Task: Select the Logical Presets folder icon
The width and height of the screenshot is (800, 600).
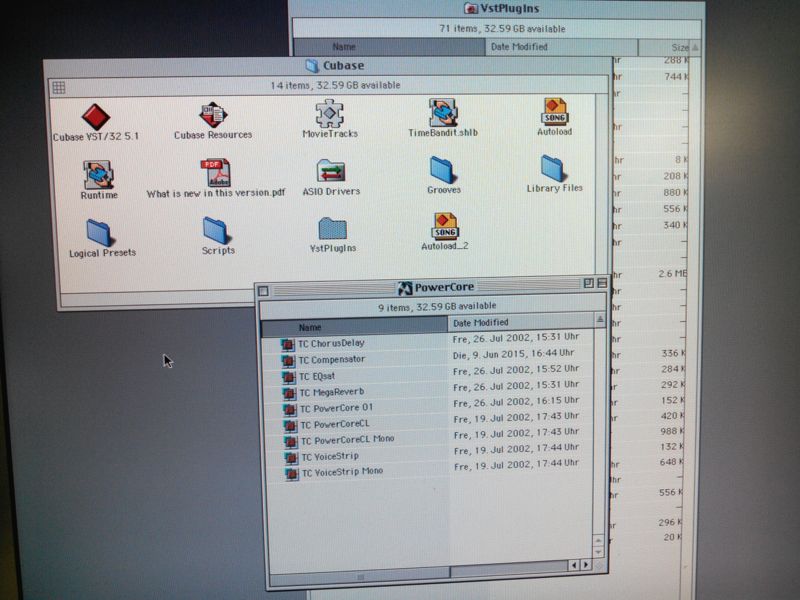Action: pyautogui.click(x=99, y=232)
